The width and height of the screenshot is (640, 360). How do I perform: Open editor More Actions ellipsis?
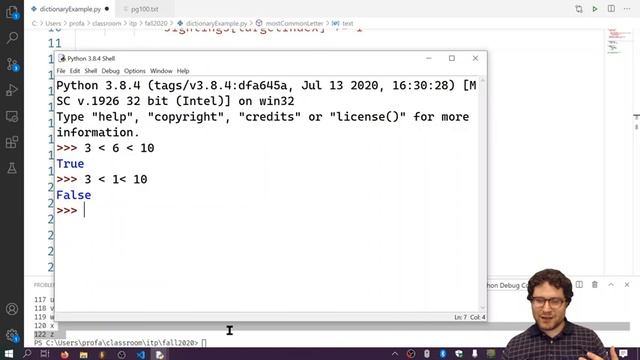(627, 9)
